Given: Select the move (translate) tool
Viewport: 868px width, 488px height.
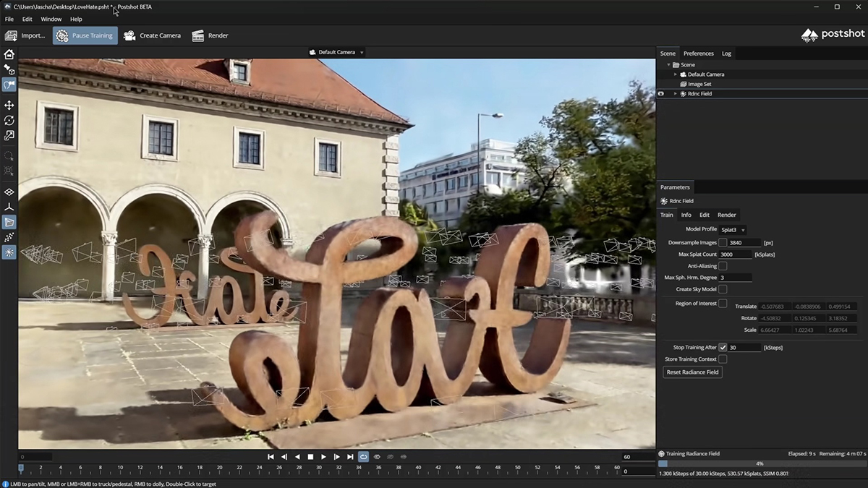Looking at the screenshot, I should 9,106.
